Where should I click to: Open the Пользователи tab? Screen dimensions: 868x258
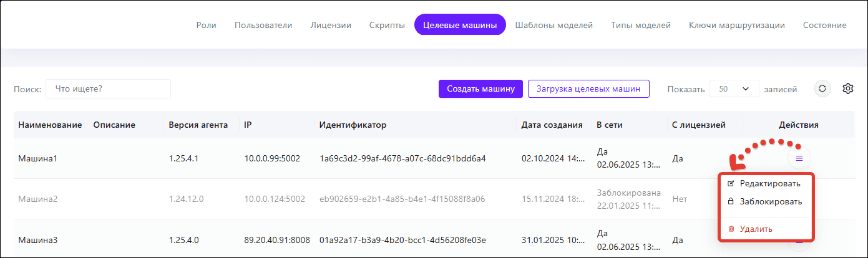tap(263, 26)
